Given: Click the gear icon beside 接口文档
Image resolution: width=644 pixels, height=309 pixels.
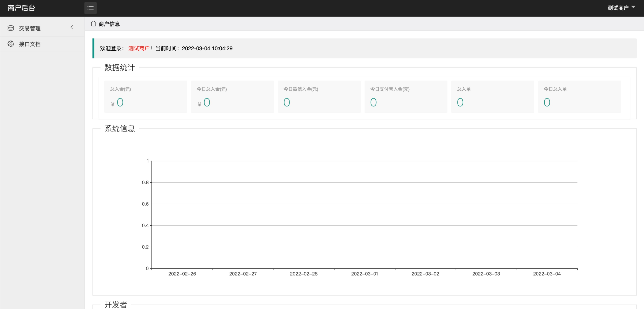Looking at the screenshot, I should click(11, 44).
